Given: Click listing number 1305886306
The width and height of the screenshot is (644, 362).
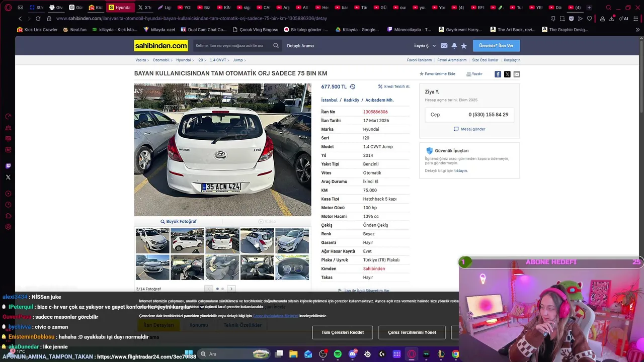Looking at the screenshot, I should point(375,112).
